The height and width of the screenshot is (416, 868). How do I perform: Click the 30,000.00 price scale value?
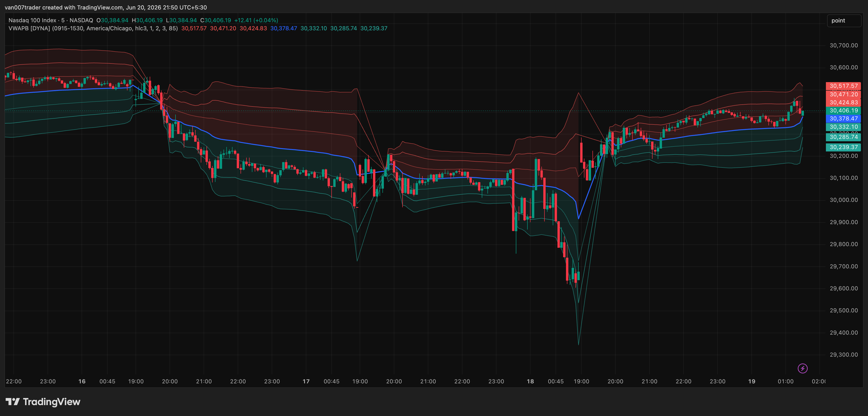pyautogui.click(x=843, y=200)
